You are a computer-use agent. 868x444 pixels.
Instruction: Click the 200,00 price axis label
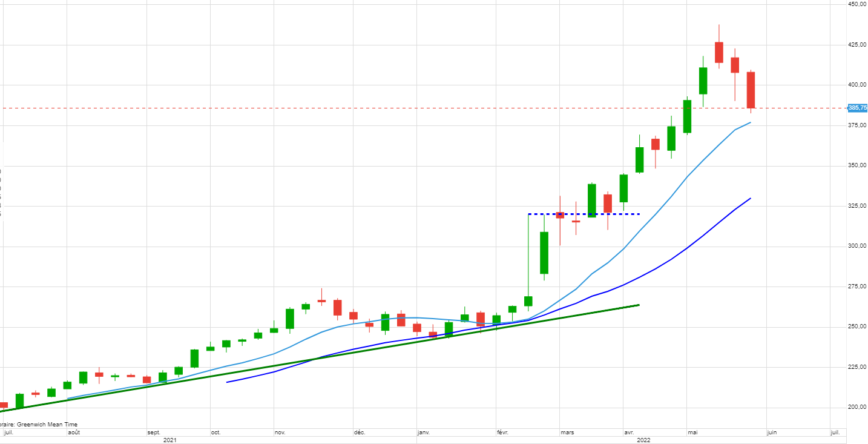pyautogui.click(x=857, y=407)
